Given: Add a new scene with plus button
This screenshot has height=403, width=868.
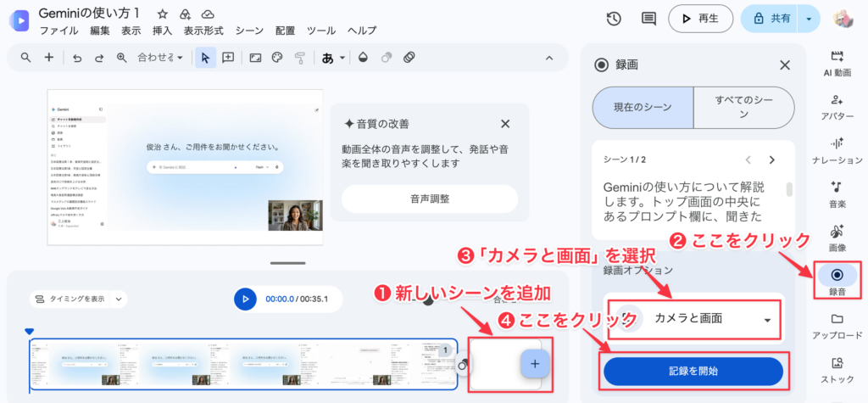Looking at the screenshot, I should click(535, 364).
